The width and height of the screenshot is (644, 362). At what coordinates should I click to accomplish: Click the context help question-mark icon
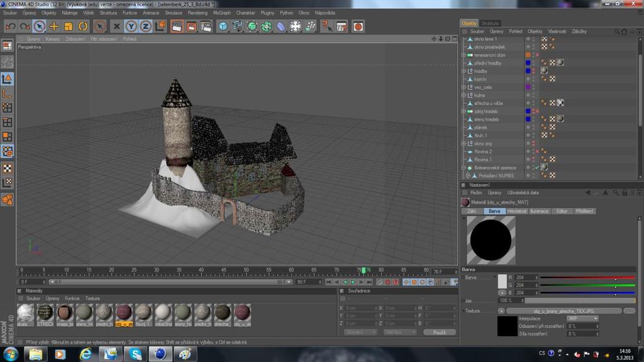326,26
